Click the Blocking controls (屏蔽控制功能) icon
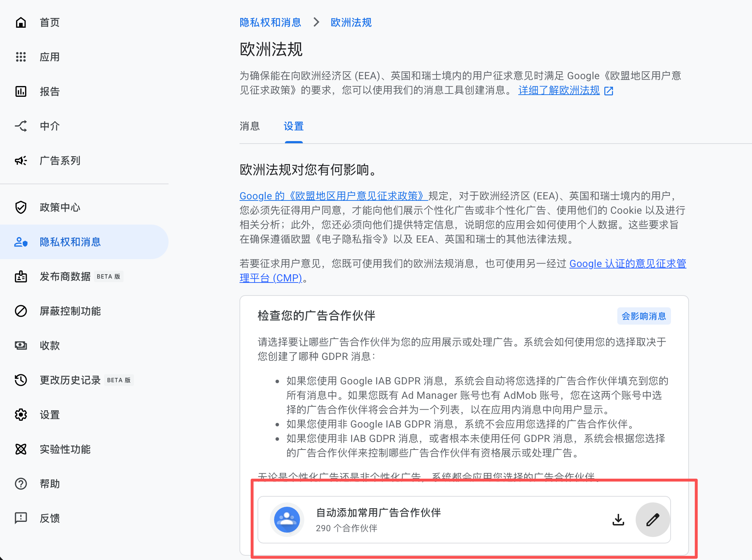Viewport: 752px width, 560px height. (21, 311)
